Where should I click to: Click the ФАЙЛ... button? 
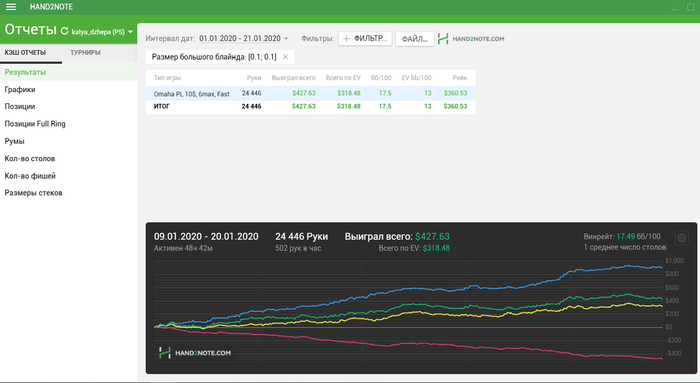[x=415, y=39]
